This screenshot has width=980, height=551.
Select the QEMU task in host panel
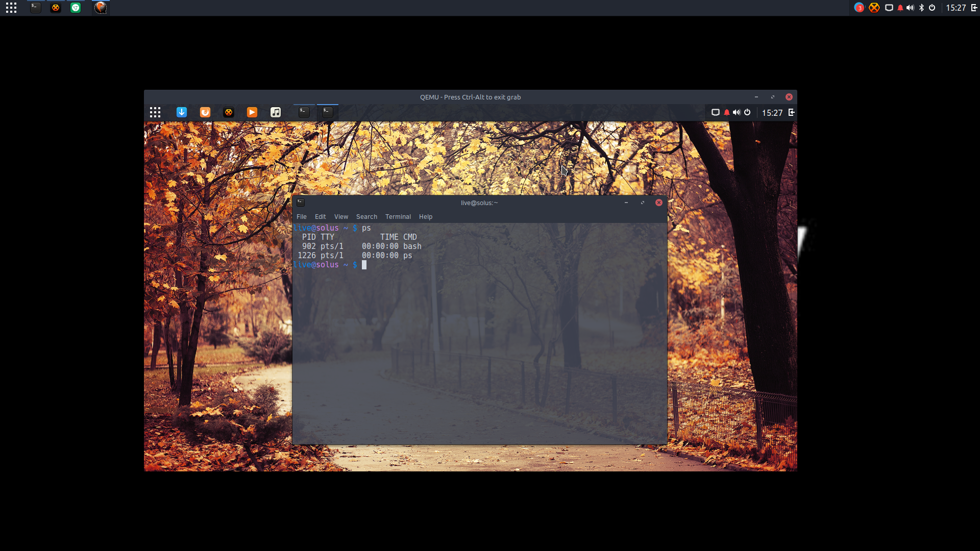click(x=101, y=8)
